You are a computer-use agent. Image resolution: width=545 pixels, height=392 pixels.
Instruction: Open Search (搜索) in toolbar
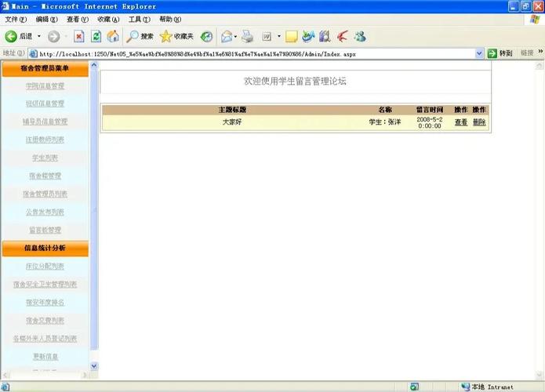140,36
